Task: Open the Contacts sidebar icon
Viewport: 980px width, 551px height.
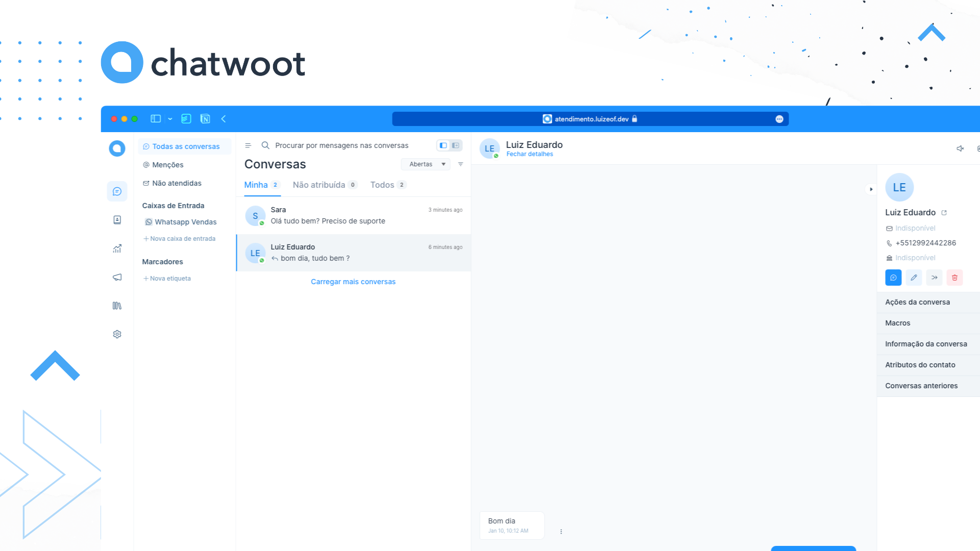Action: click(x=117, y=220)
